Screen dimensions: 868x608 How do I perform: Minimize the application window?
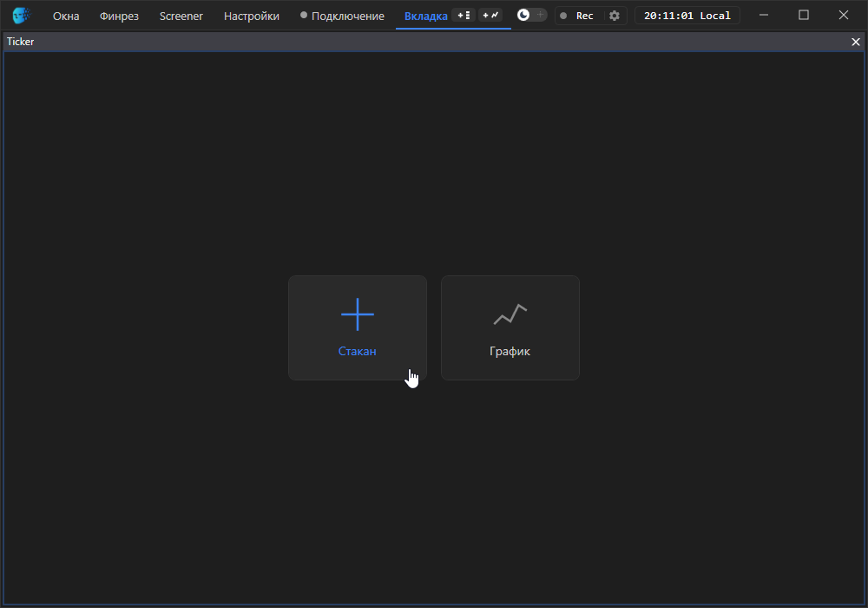coord(764,15)
